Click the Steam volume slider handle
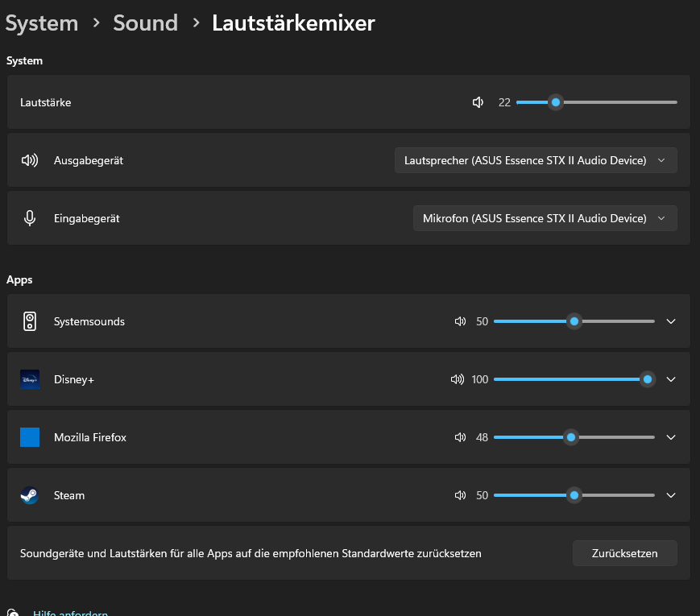The image size is (700, 616). coord(574,495)
